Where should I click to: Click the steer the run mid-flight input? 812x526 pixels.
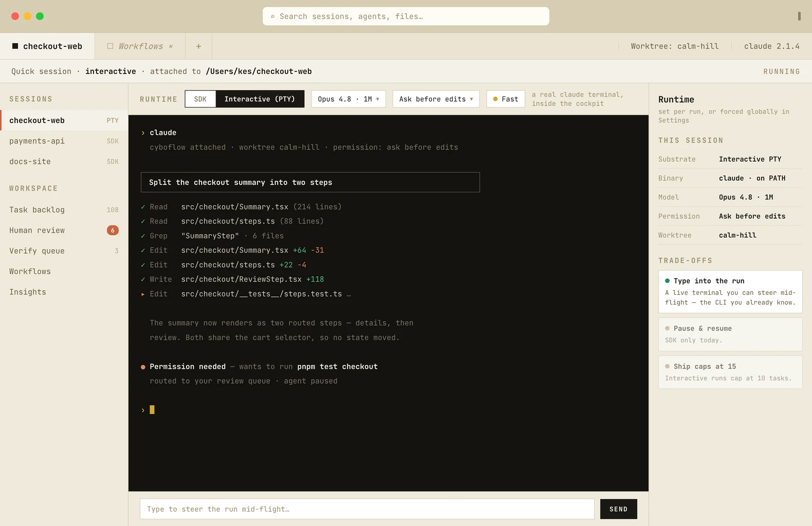tap(367, 509)
